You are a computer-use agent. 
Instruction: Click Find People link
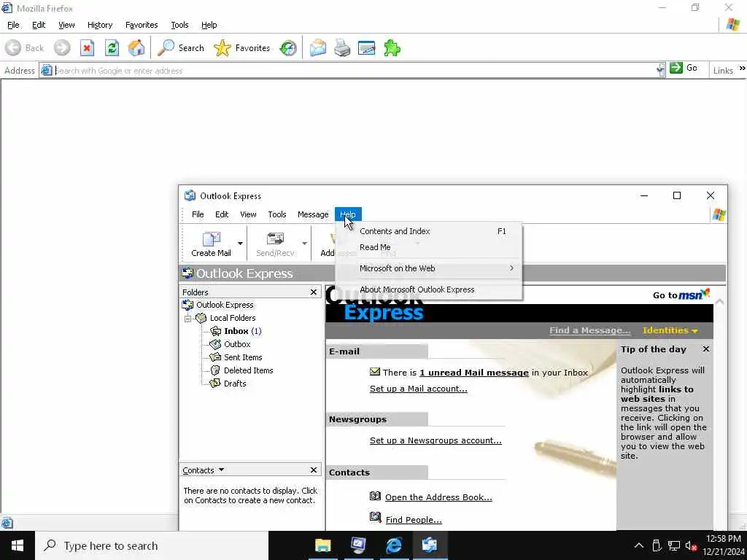click(414, 519)
